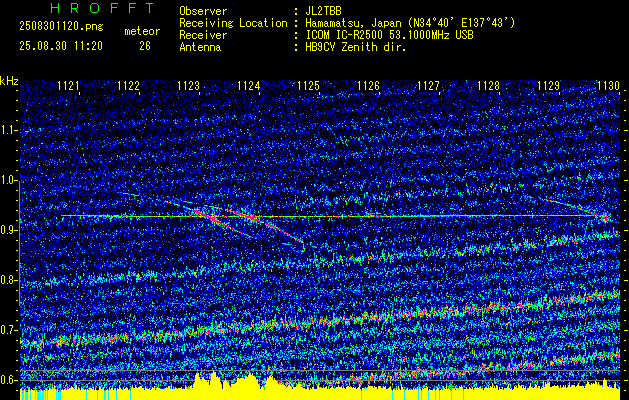629x400 pixels.
Task: Click the kHz axis unit label
Action: 9,81
